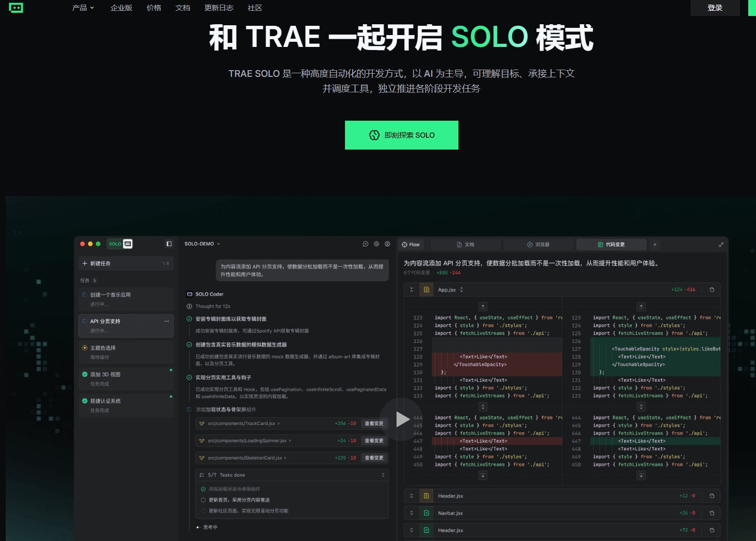The image size is (756, 541).
Task: Click the account icon in the SOLO-DEMO header
Action: [387, 244]
